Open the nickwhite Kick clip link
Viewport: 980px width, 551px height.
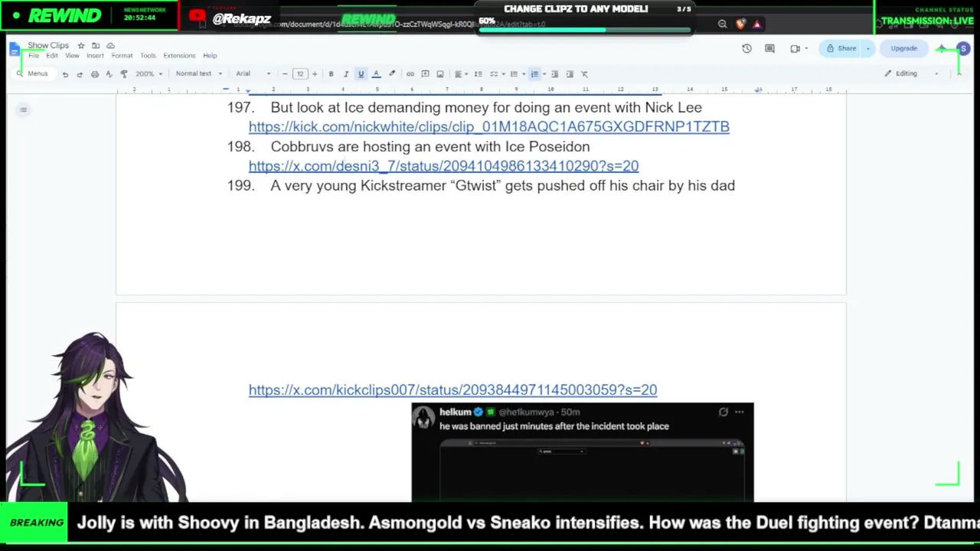[489, 127]
